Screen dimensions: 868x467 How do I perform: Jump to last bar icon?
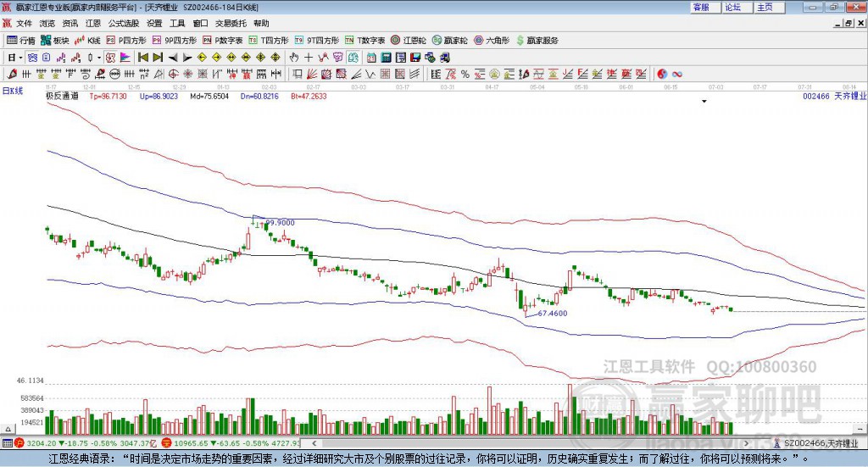(x=158, y=58)
